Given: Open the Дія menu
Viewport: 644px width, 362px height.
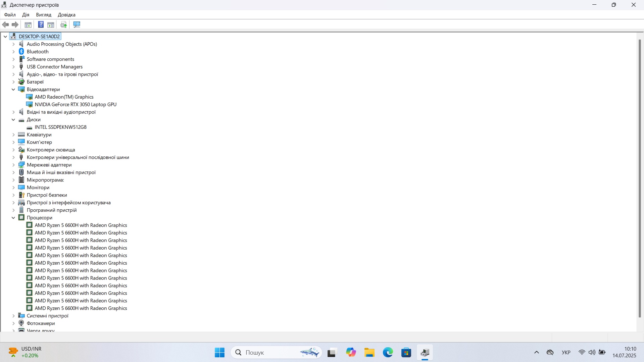Looking at the screenshot, I should point(26,15).
